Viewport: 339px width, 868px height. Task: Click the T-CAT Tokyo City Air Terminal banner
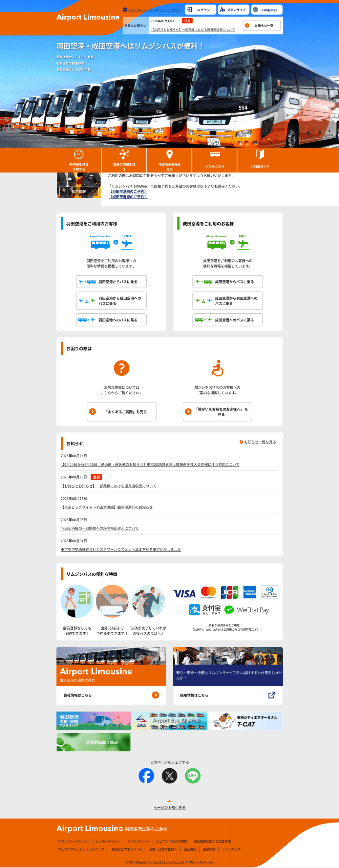tap(245, 721)
